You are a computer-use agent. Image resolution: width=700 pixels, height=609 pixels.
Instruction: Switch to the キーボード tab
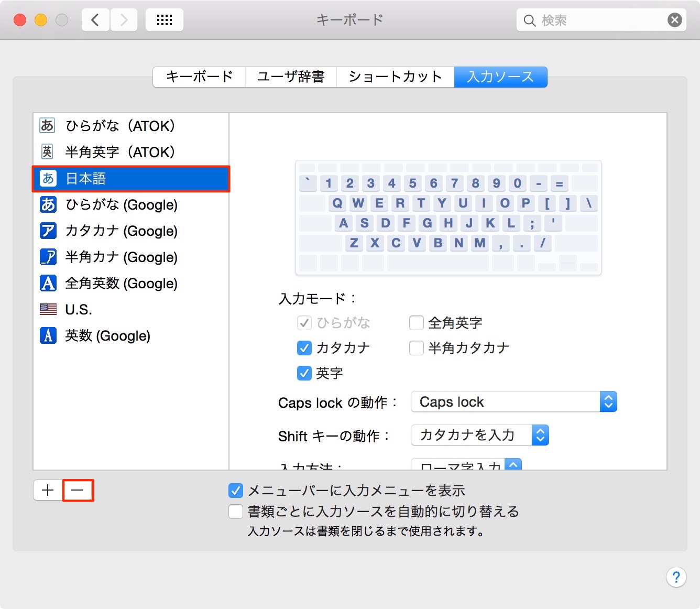[x=199, y=77]
